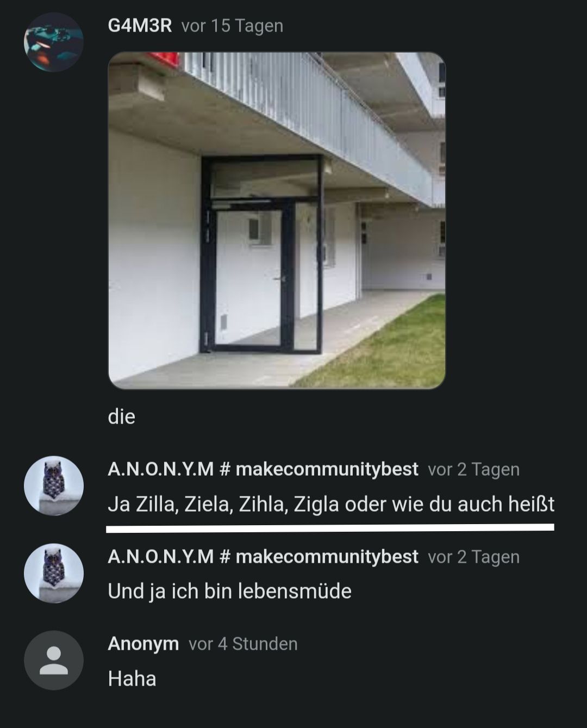Open the building entrance photo

[277, 221]
